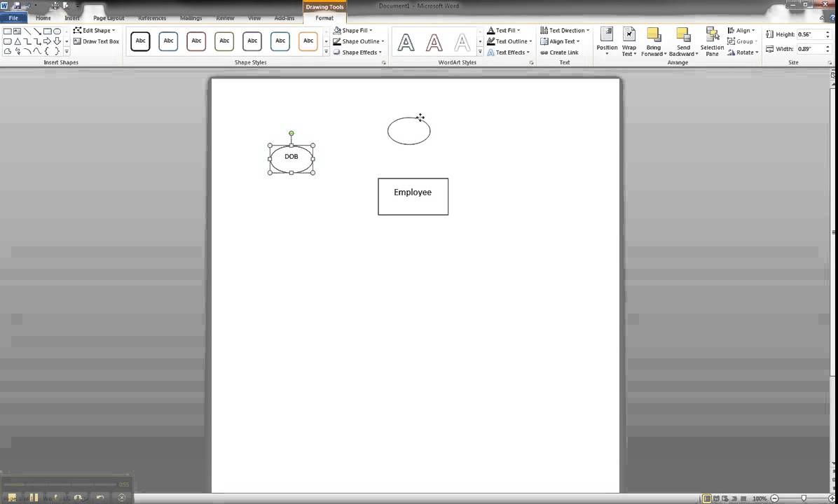Open the Drawing Tools Format tab

tap(324, 17)
